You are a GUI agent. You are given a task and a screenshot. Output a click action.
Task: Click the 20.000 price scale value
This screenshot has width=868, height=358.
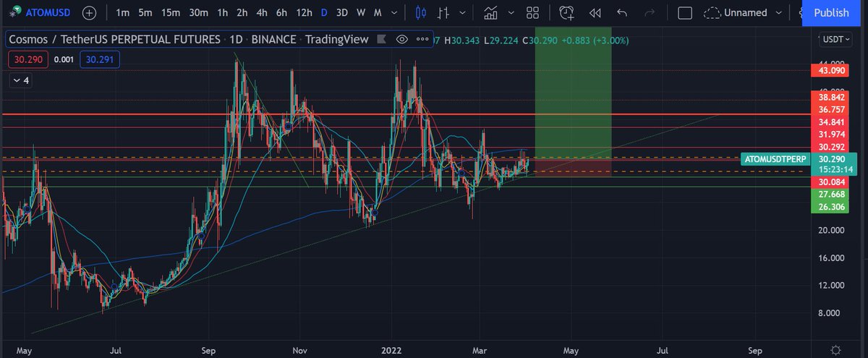tap(830, 230)
